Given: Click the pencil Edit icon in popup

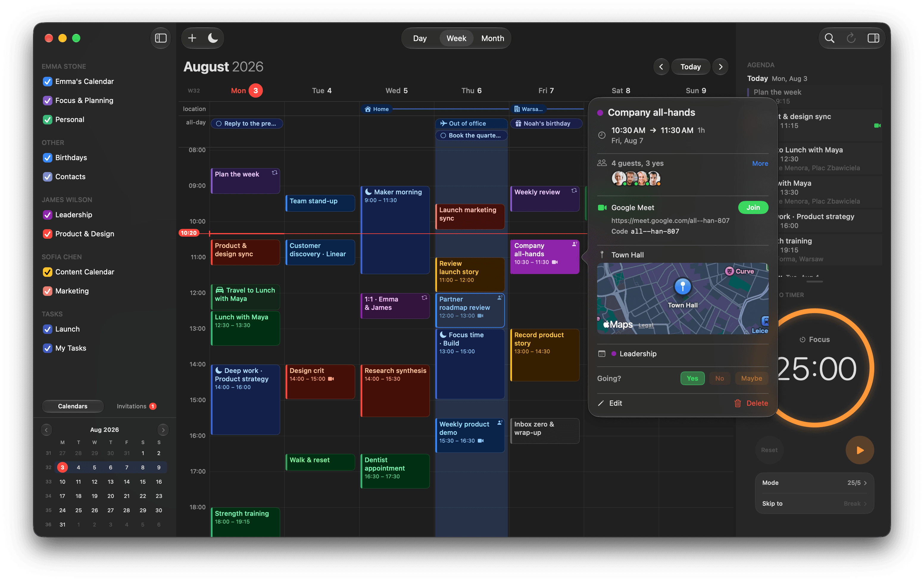Looking at the screenshot, I should 601,403.
